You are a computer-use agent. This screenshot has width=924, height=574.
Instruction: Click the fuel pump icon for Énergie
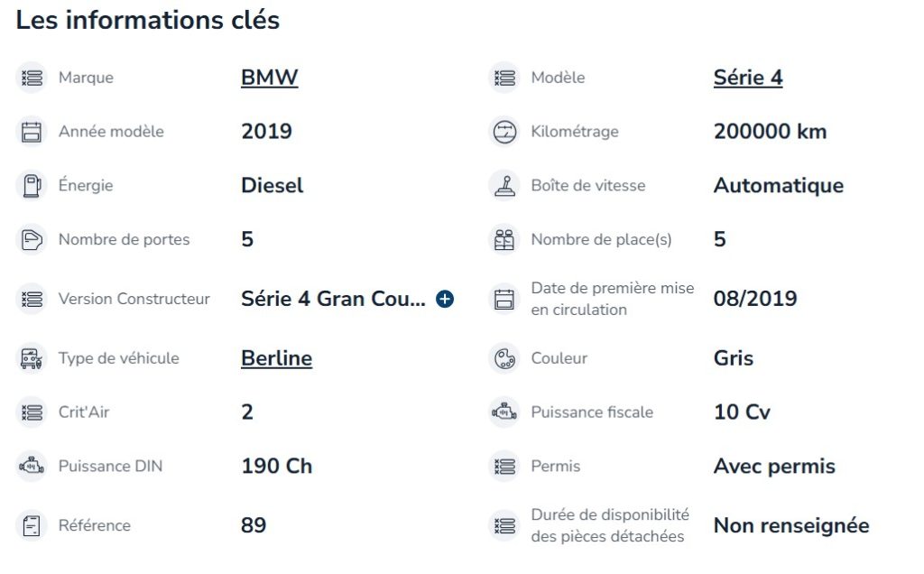coord(32,186)
